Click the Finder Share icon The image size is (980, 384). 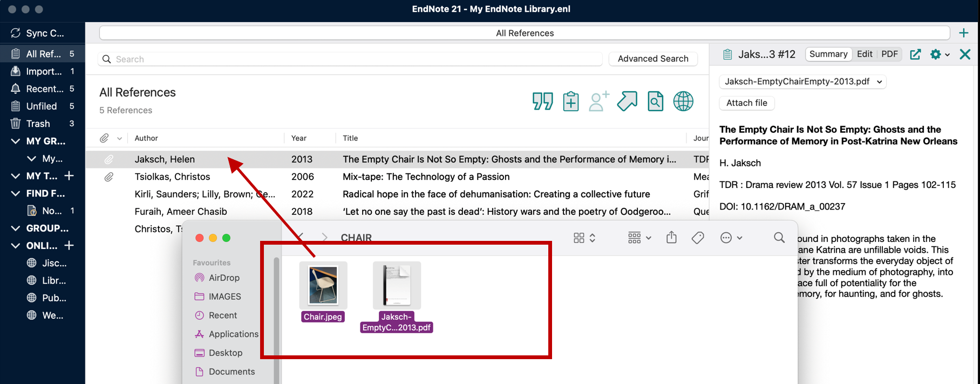(x=671, y=237)
